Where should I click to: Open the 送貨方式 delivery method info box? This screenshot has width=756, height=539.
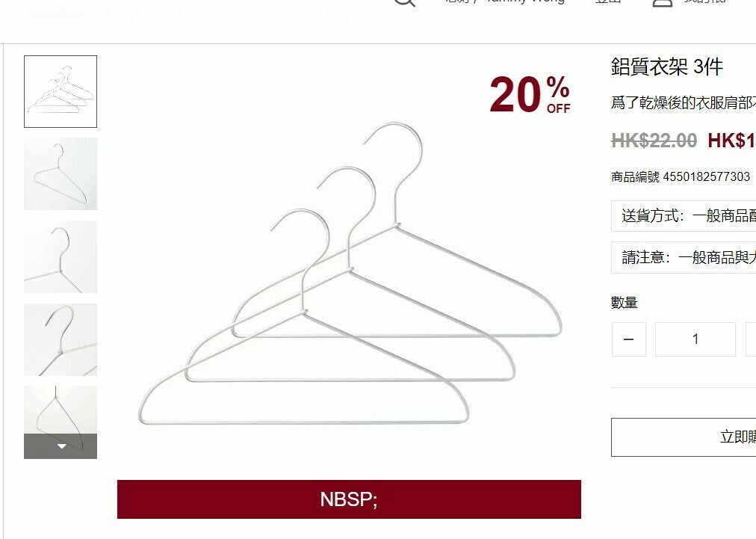click(684, 216)
